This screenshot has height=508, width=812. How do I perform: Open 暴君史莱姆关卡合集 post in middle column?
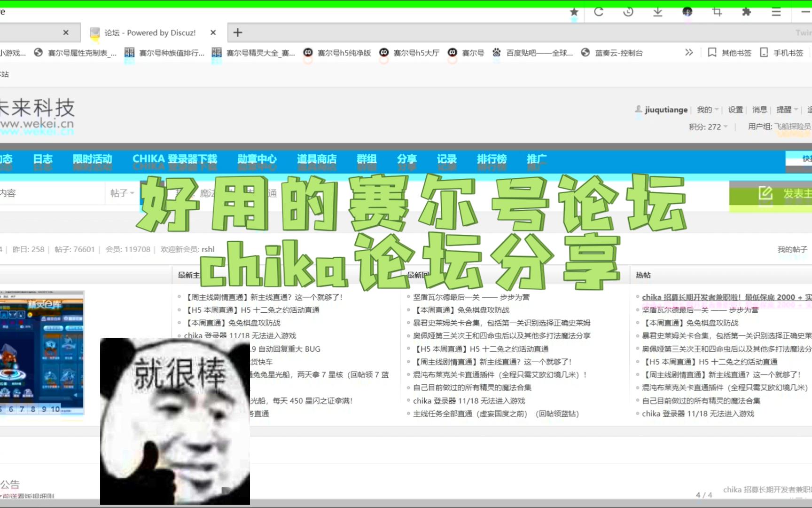502,323
